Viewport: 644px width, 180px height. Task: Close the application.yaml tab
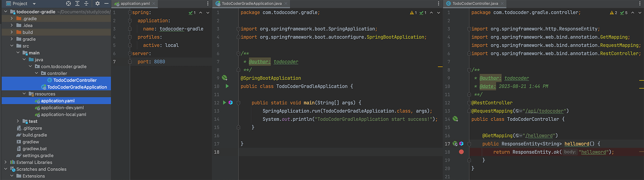(154, 4)
